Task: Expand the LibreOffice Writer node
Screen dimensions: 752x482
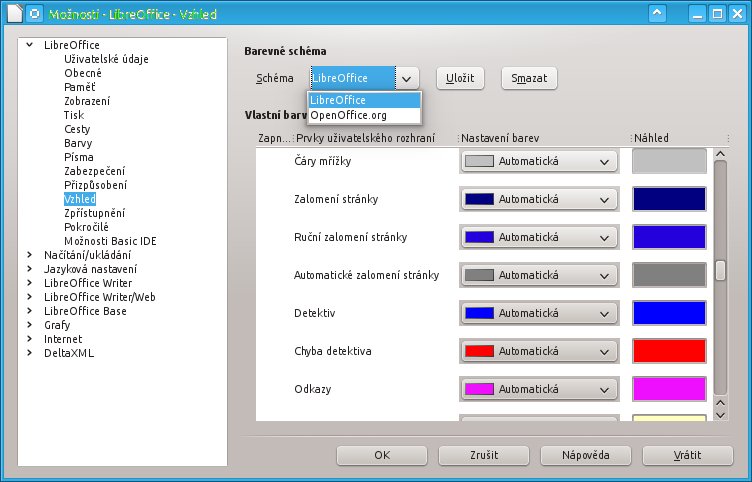Action: (x=30, y=282)
